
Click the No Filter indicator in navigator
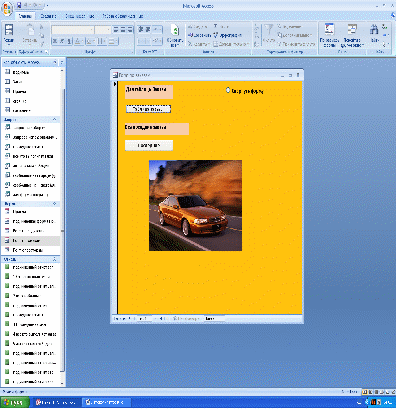click(186, 319)
